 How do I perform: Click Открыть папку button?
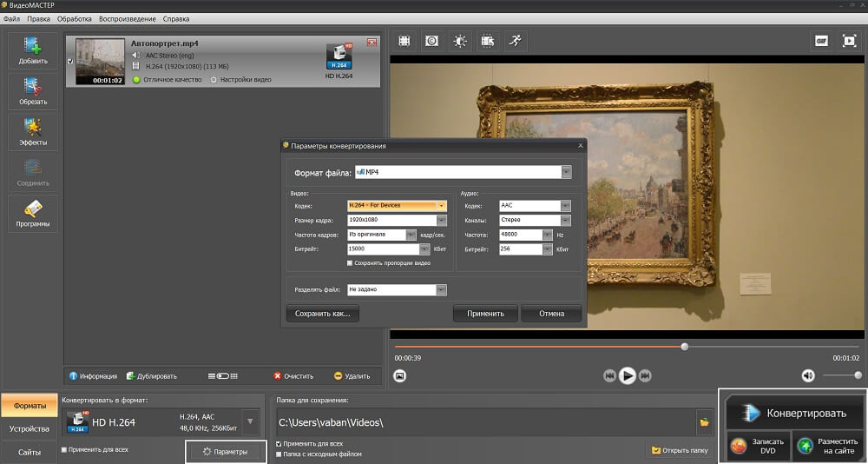click(x=681, y=450)
